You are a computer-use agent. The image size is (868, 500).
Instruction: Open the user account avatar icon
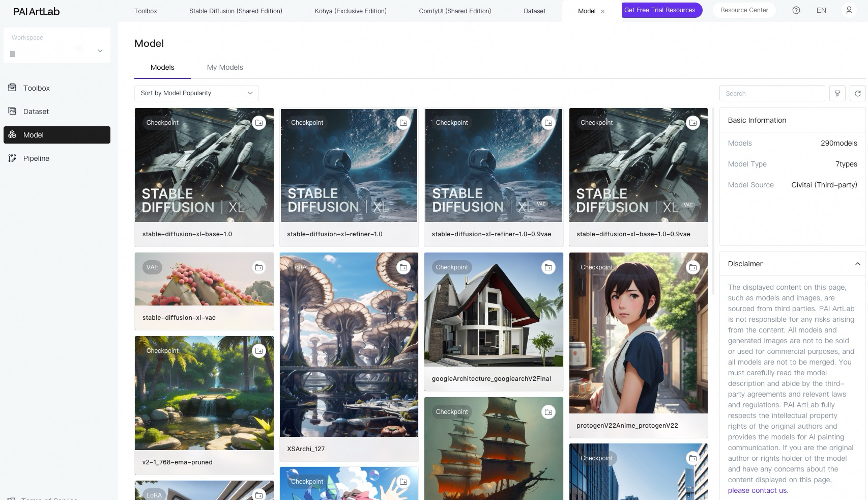coord(849,10)
